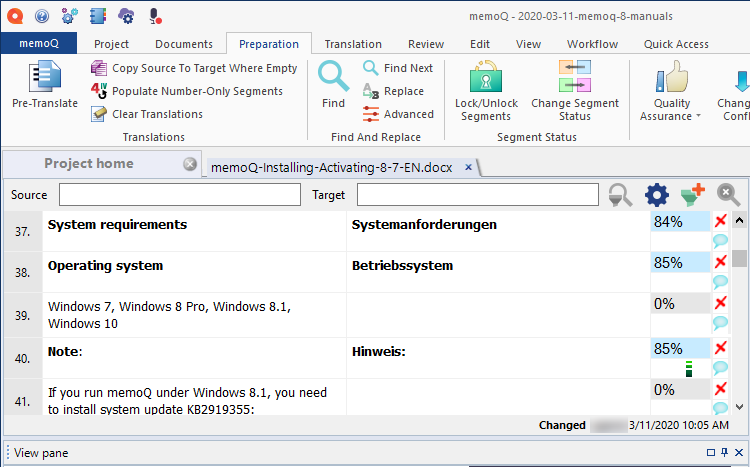Switch to the Quick Access ribbon tab
This screenshot has height=467, width=750.
point(676,44)
